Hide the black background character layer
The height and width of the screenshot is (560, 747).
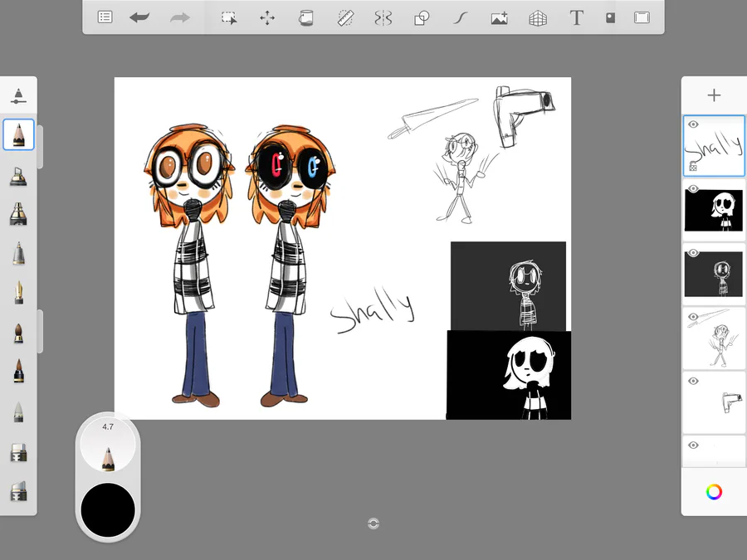[x=693, y=188]
